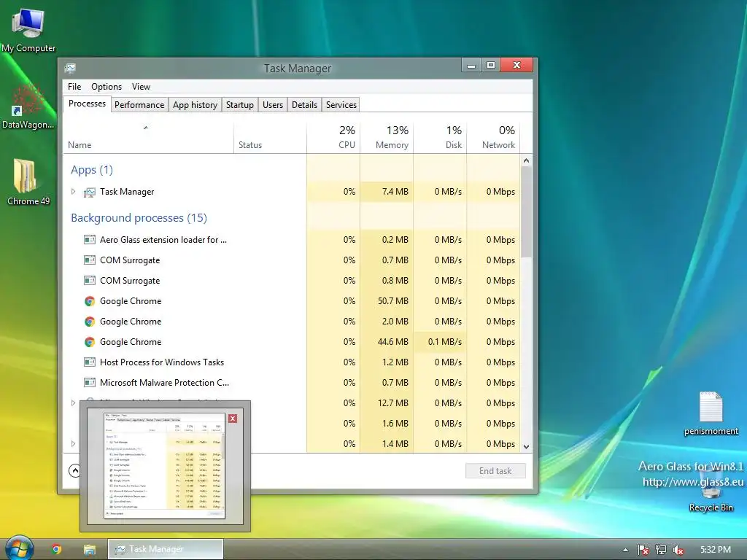Click the network tray icon
Screen dimensions: 747x560
(661, 550)
